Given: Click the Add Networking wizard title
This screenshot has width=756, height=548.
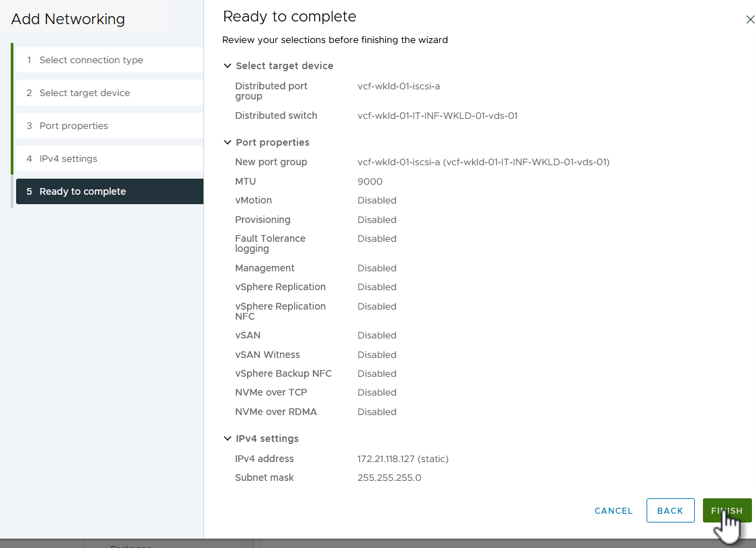Looking at the screenshot, I should click(68, 19).
